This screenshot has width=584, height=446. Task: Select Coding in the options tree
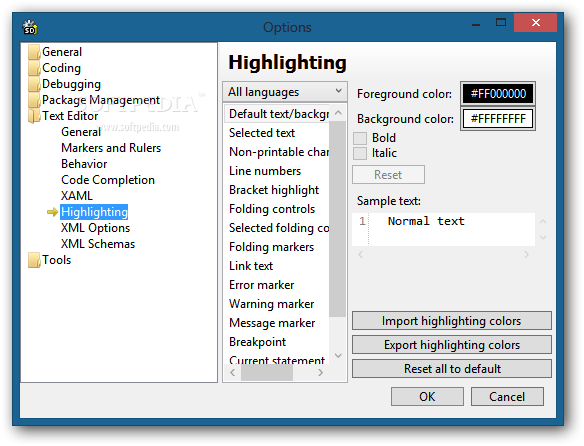pos(61,68)
